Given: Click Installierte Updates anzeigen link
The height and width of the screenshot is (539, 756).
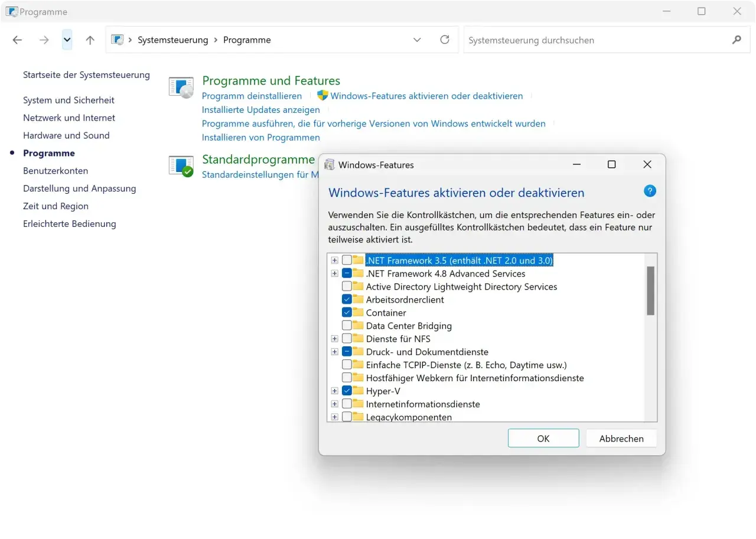Looking at the screenshot, I should 261,110.
